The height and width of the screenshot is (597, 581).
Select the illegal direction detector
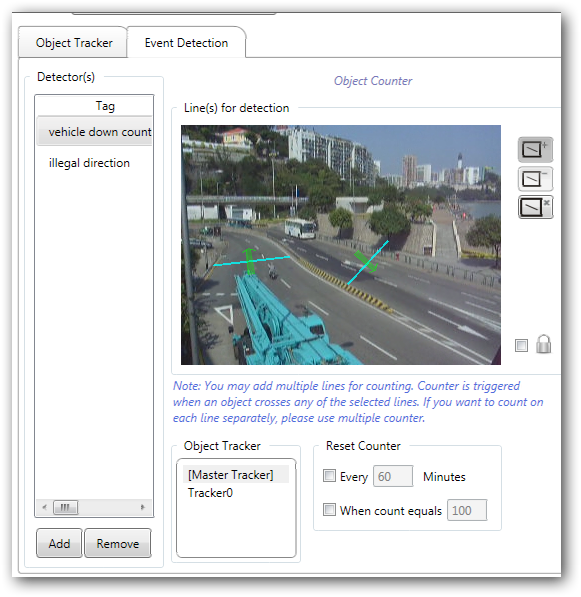click(94, 163)
